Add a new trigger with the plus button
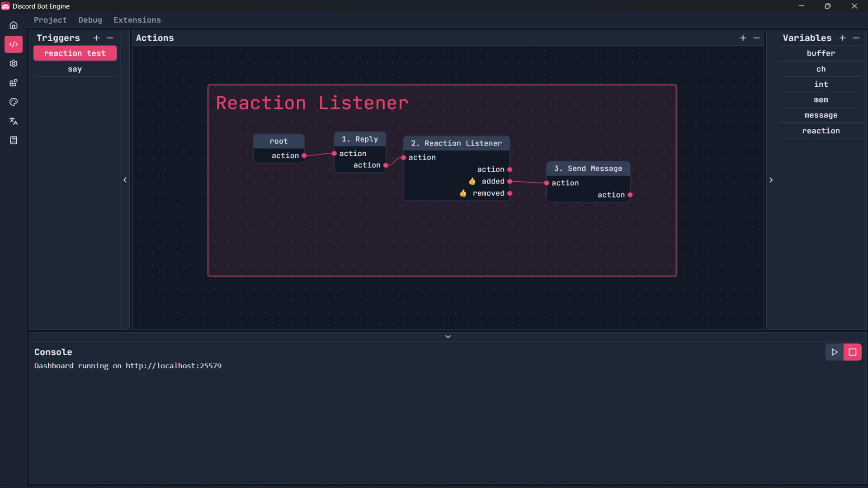868x488 pixels. tap(96, 38)
